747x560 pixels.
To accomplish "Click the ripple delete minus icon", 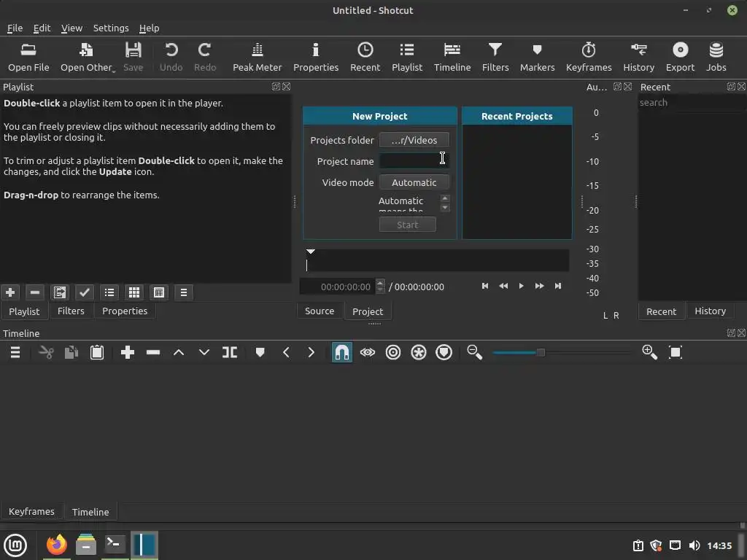I will [153, 352].
